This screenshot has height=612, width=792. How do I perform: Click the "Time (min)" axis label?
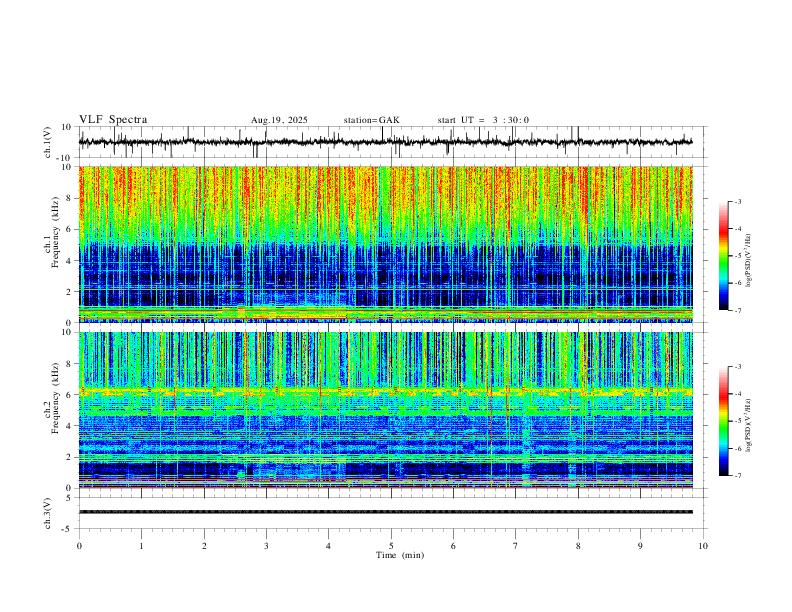coord(400,555)
